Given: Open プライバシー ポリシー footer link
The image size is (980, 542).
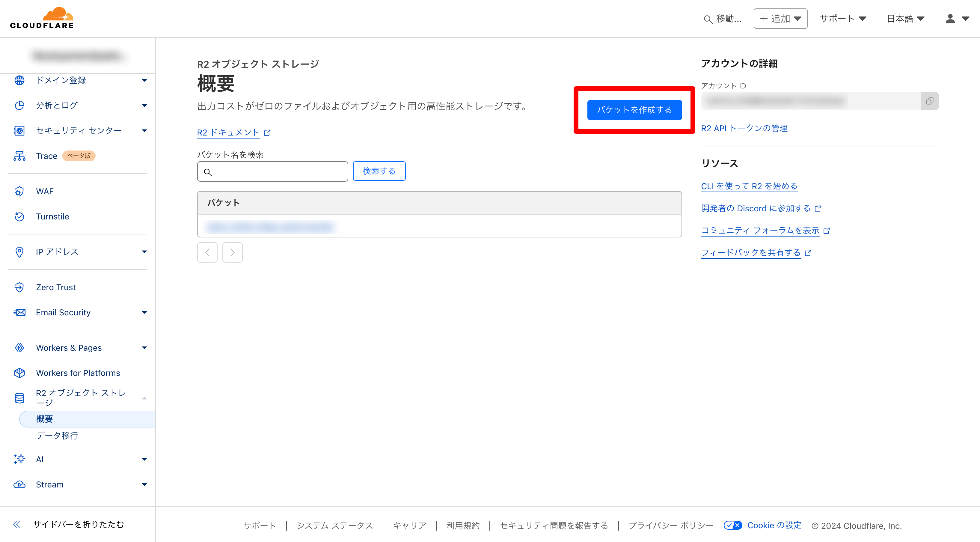Looking at the screenshot, I should click(671, 526).
